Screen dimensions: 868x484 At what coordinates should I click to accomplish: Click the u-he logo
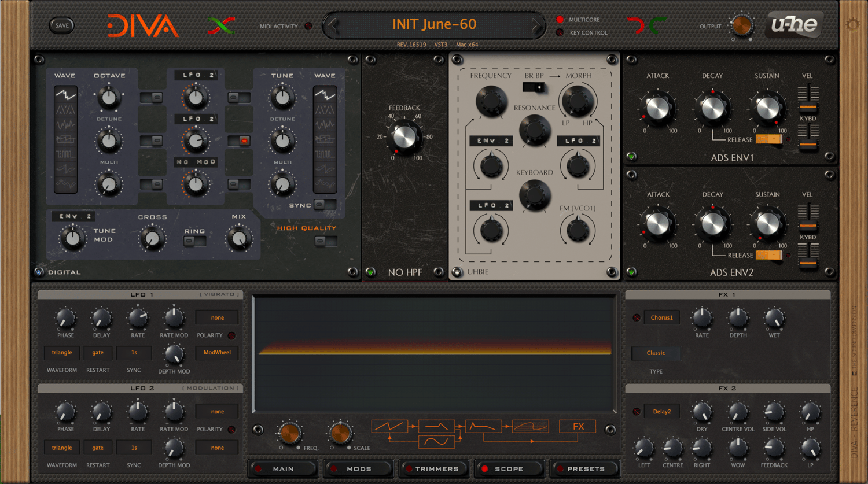794,25
